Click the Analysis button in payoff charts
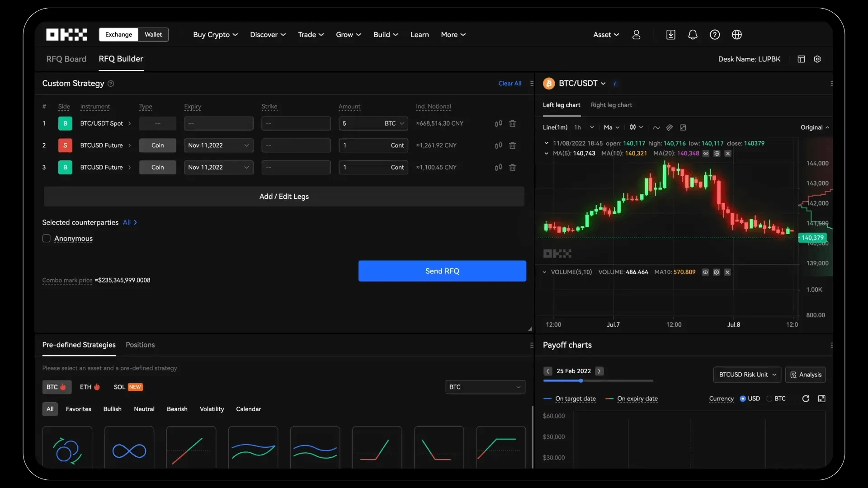The image size is (868, 488). 806,374
